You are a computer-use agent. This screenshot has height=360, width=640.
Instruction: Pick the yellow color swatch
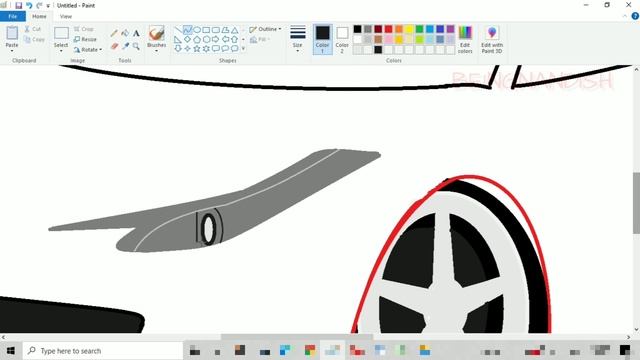(409, 29)
